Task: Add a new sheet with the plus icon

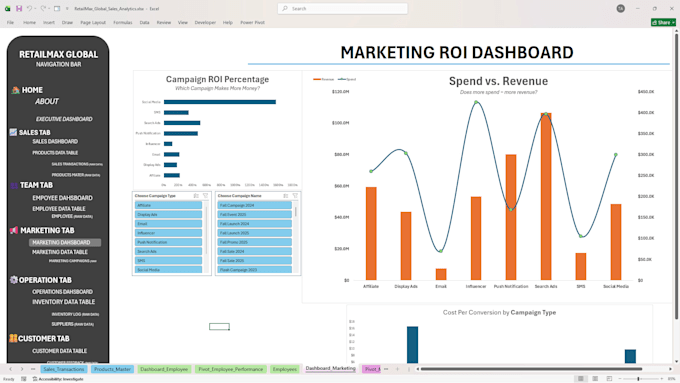Action: (397, 369)
